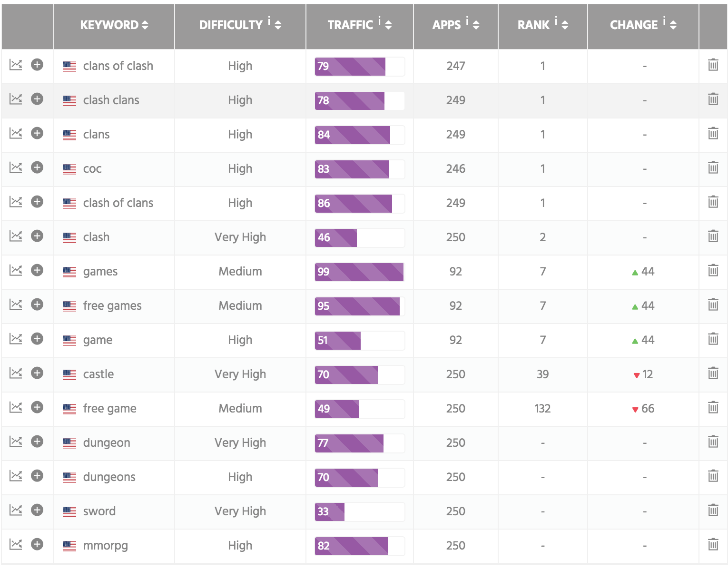
Task: Click the traffic bar showing 33 for sword
Action: [360, 511]
